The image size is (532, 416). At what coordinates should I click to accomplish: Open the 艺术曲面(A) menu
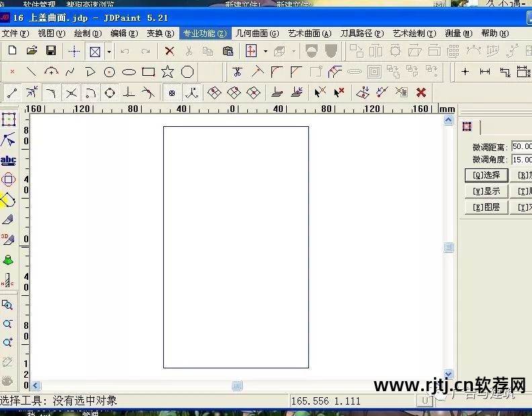(x=310, y=34)
